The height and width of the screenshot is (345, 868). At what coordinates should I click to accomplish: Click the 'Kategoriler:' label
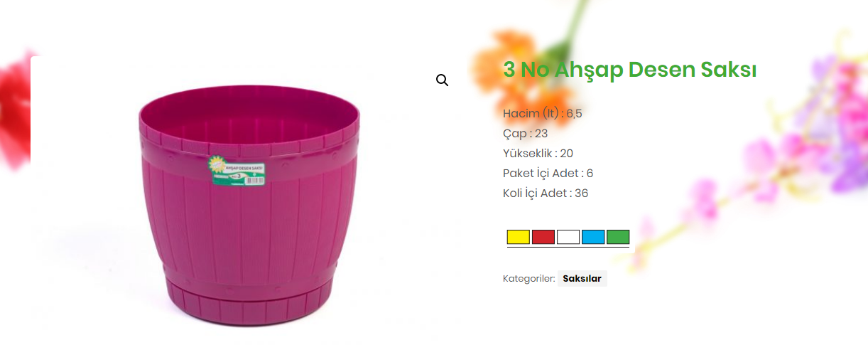(x=528, y=279)
